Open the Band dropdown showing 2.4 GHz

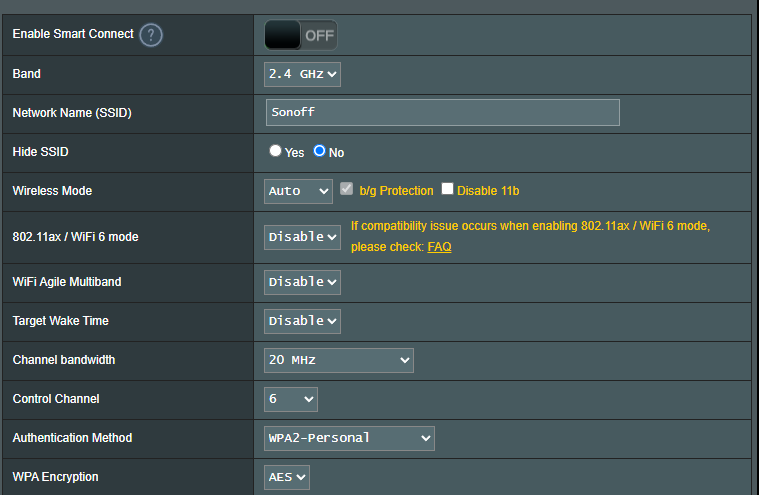coord(302,74)
